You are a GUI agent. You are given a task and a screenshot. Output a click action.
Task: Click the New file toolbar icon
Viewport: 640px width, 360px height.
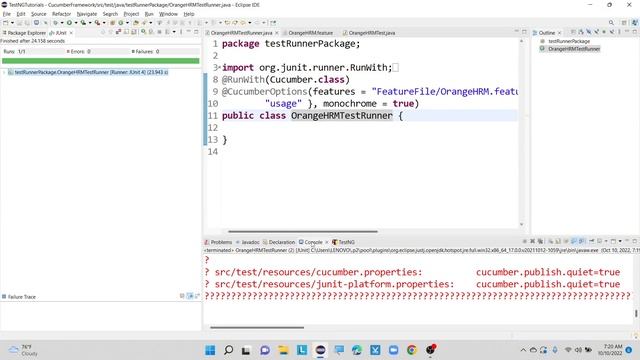pyautogui.click(x=5, y=23)
